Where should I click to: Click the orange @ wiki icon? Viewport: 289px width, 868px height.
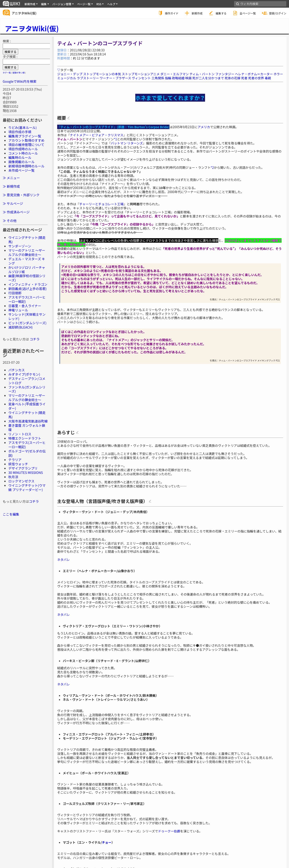[6, 13]
